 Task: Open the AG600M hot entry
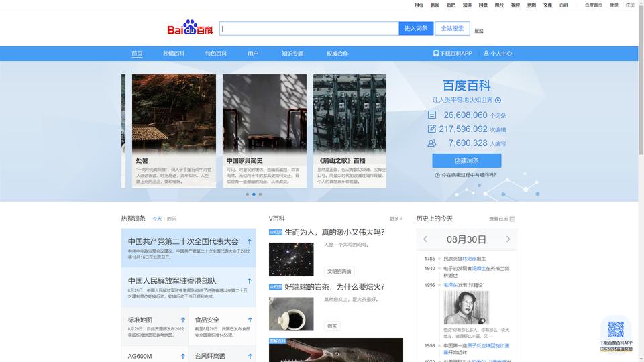coord(140,356)
